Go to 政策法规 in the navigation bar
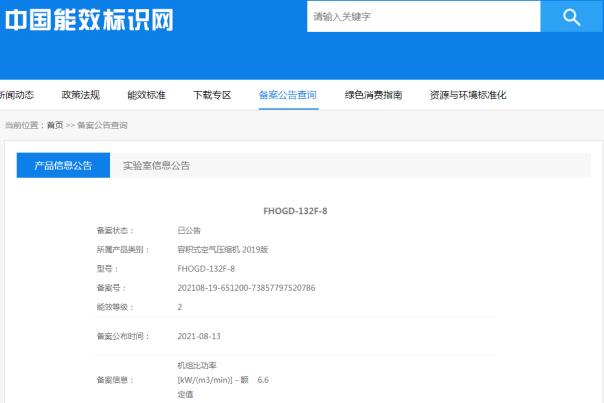 pos(80,95)
